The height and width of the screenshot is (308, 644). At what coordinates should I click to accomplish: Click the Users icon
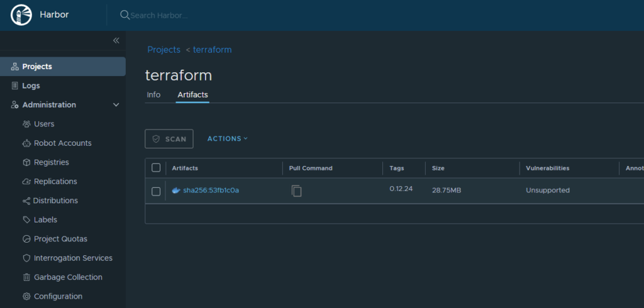click(x=26, y=124)
